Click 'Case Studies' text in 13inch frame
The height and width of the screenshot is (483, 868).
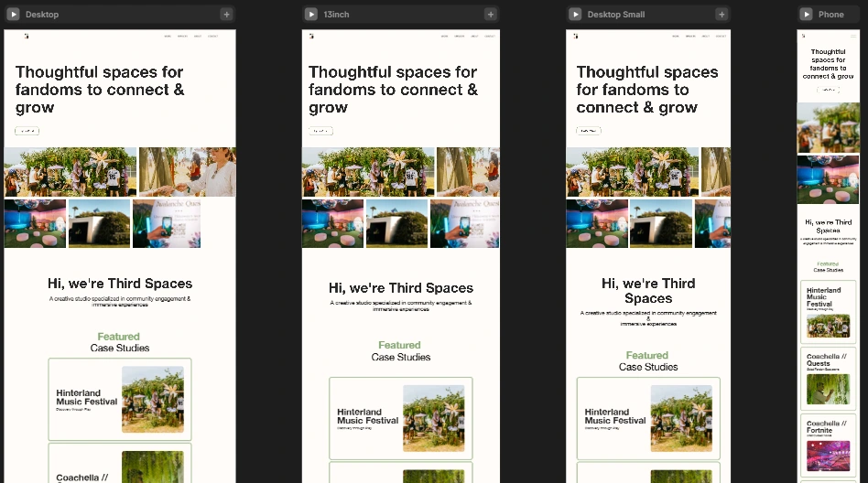coord(401,358)
